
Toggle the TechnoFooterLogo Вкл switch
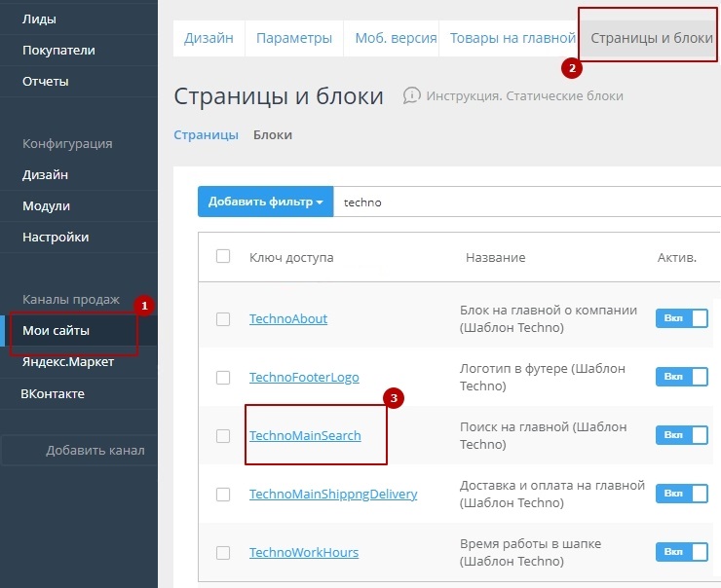(681, 376)
